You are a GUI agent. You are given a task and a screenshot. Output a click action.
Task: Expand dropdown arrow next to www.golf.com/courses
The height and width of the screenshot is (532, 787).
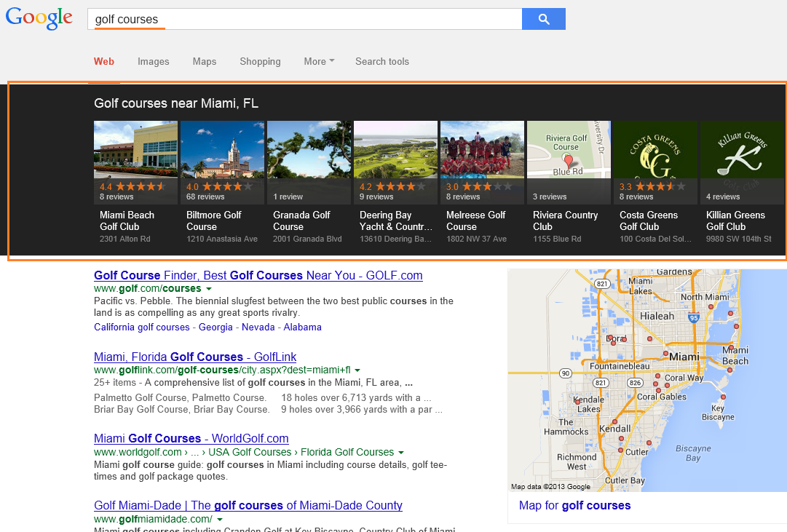[x=209, y=289]
